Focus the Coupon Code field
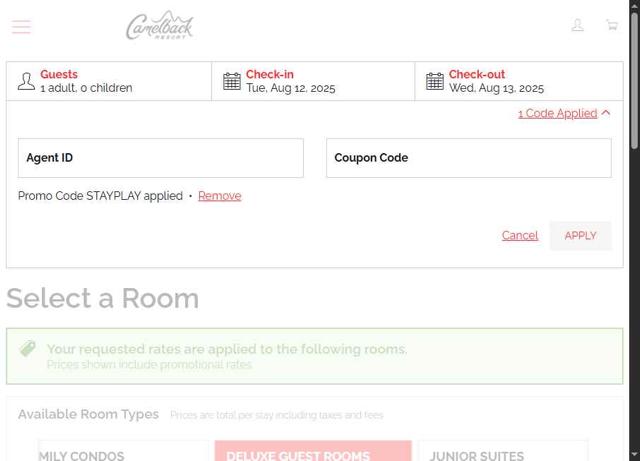This screenshot has height=461, width=640. point(468,158)
